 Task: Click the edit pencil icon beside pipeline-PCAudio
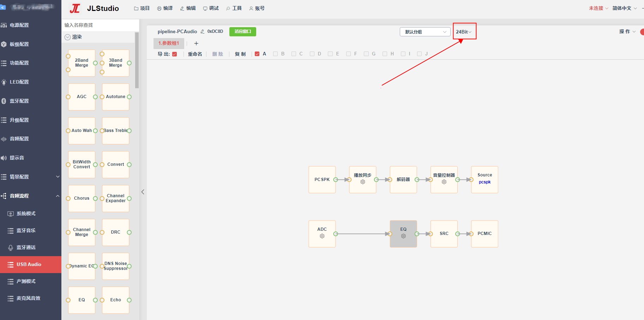[x=203, y=32]
